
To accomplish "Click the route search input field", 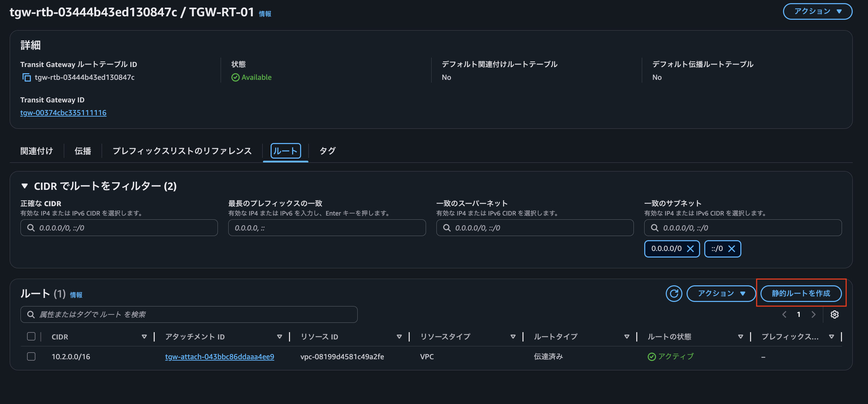I will pyautogui.click(x=189, y=314).
